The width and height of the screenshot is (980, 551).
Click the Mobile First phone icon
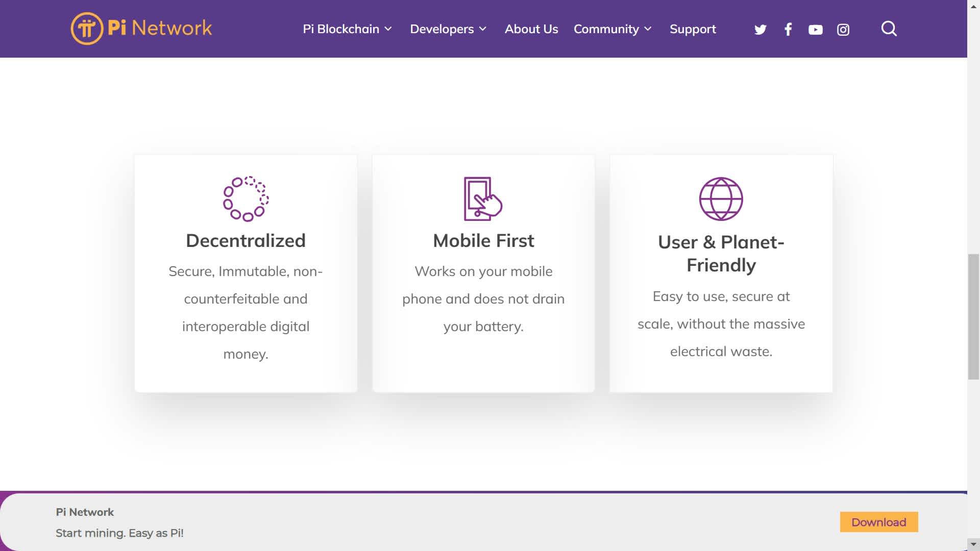tap(483, 199)
